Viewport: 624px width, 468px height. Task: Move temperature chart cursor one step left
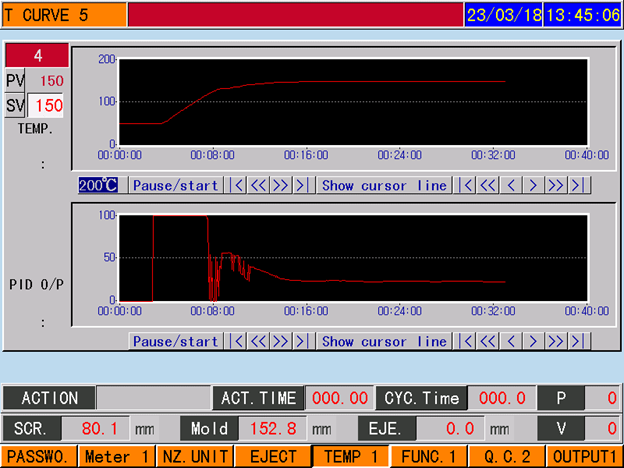[511, 185]
